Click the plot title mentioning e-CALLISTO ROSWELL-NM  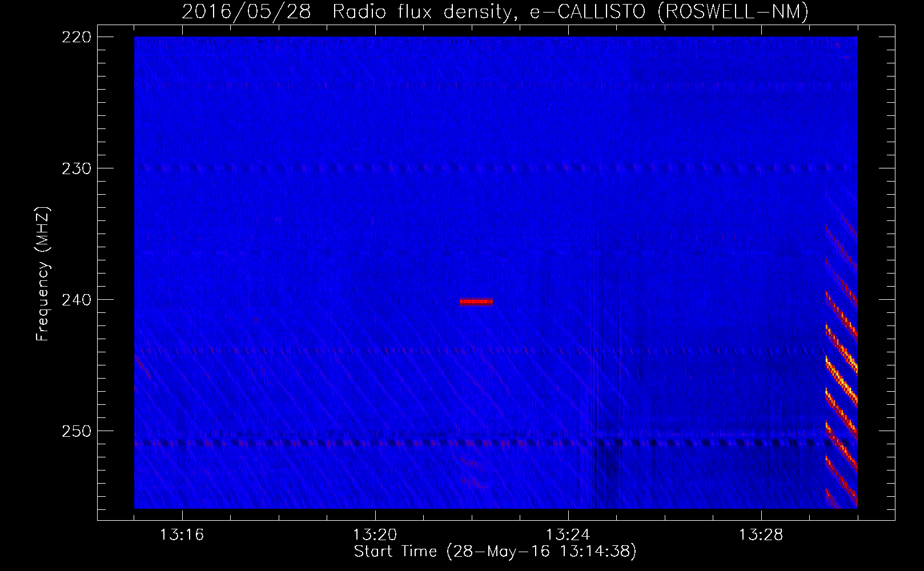pos(495,11)
